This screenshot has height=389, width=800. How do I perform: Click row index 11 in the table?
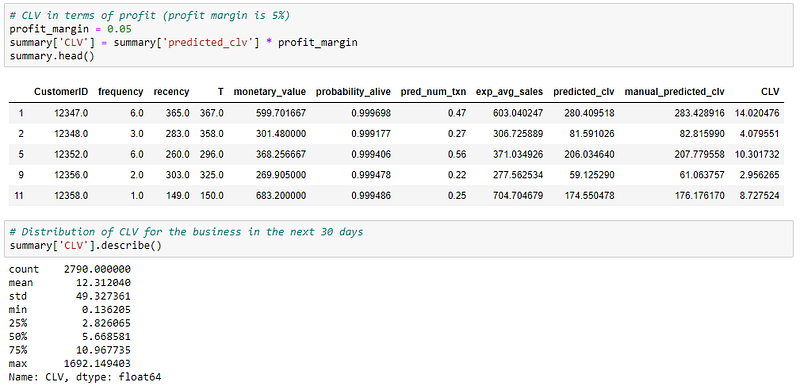tap(18, 196)
